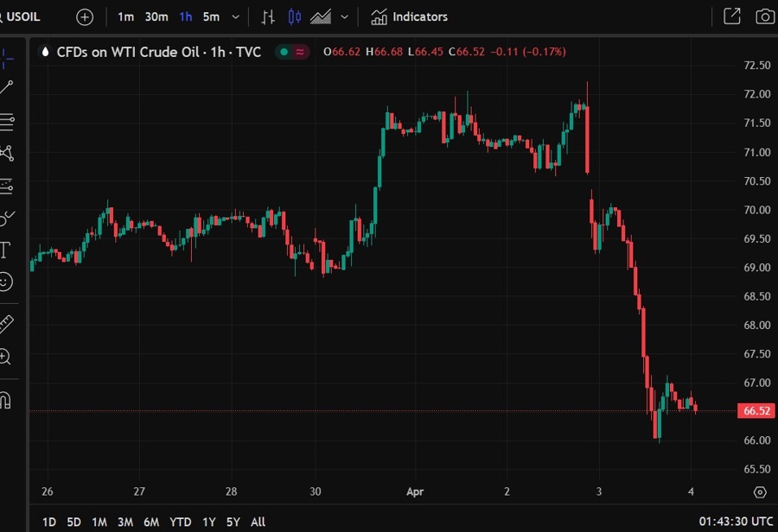Switch to candlestick chart style
Viewport: 778px width, 532px height.
tap(295, 16)
